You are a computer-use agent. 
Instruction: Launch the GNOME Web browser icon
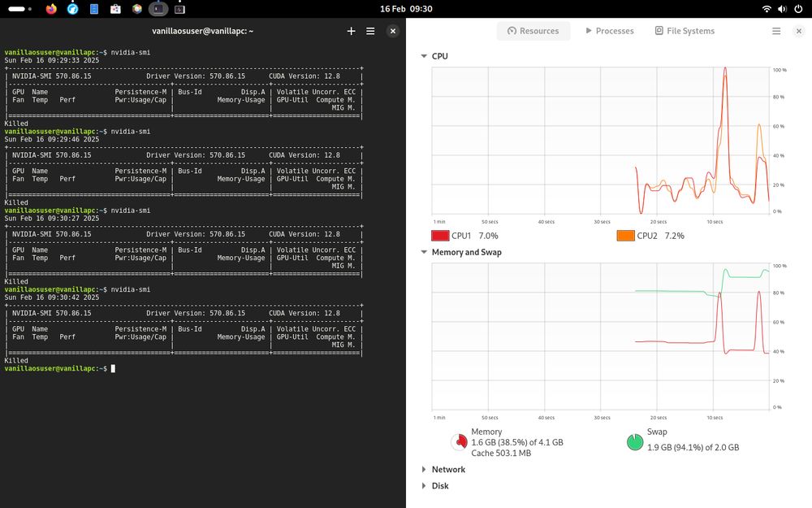pyautogui.click(x=71, y=9)
